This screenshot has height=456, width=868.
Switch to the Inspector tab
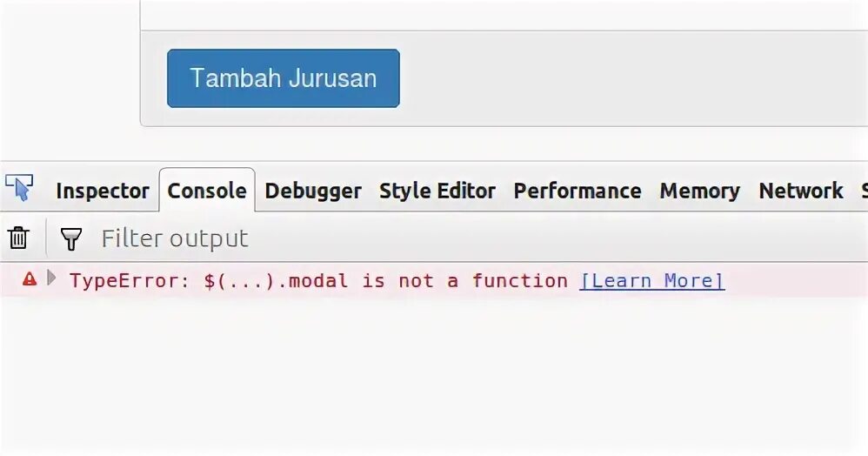[x=103, y=191]
